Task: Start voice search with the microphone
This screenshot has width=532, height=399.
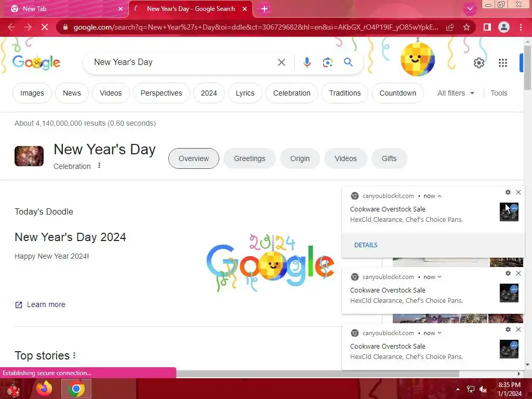Action: [307, 62]
